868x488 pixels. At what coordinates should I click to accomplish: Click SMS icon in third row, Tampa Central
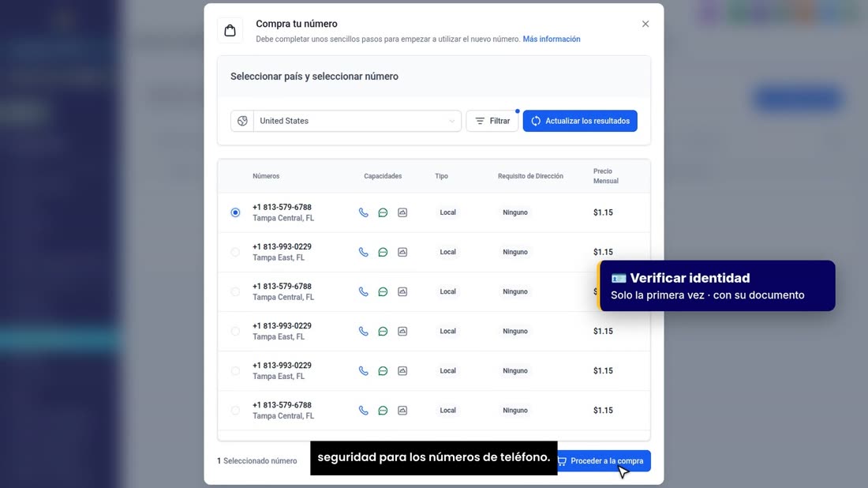383,292
